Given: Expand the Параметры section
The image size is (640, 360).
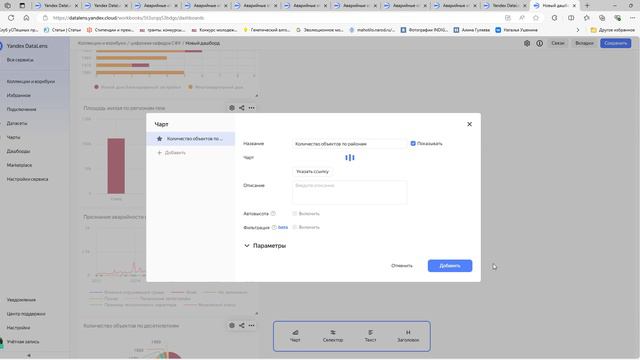Looking at the screenshot, I should (x=265, y=246).
